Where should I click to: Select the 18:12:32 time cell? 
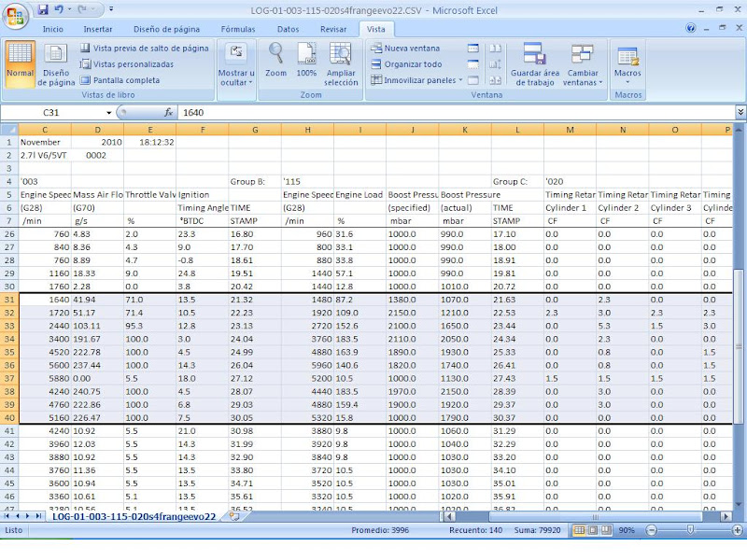coord(150,143)
